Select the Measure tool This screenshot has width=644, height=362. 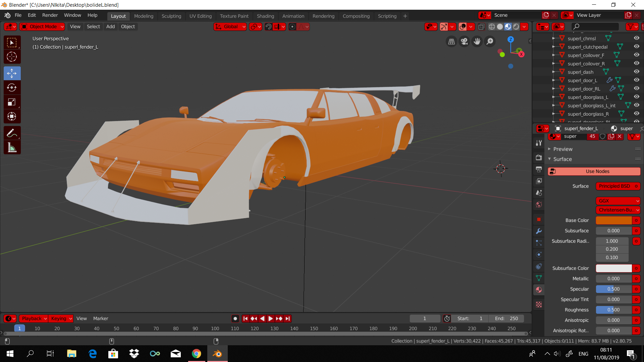(12, 147)
